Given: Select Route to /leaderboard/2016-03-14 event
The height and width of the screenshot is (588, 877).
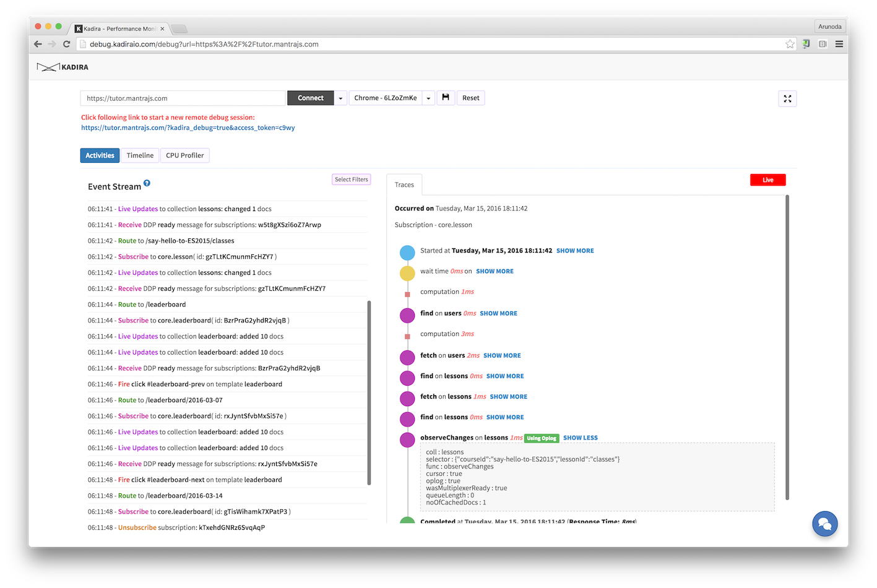Looking at the screenshot, I should pyautogui.click(x=227, y=496).
